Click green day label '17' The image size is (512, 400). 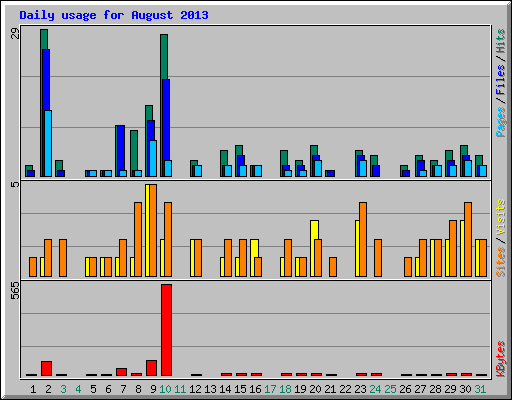270,389
